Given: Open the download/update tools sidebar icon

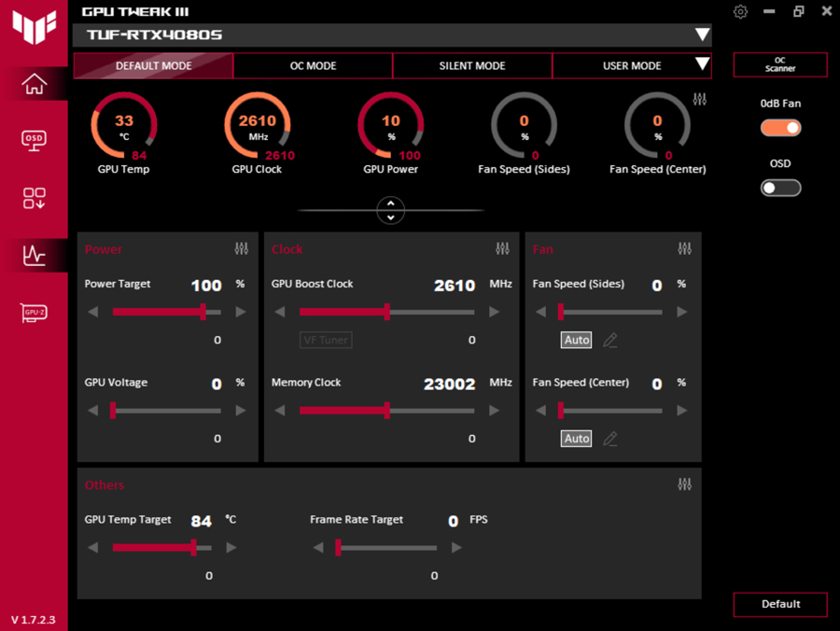Looking at the screenshot, I should (35, 198).
